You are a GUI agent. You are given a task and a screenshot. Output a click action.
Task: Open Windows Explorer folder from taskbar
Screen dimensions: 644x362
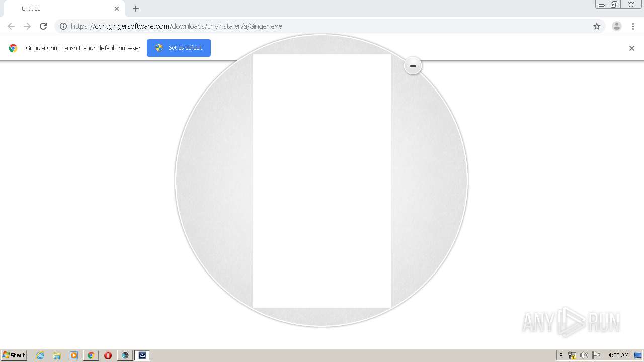[x=57, y=355]
